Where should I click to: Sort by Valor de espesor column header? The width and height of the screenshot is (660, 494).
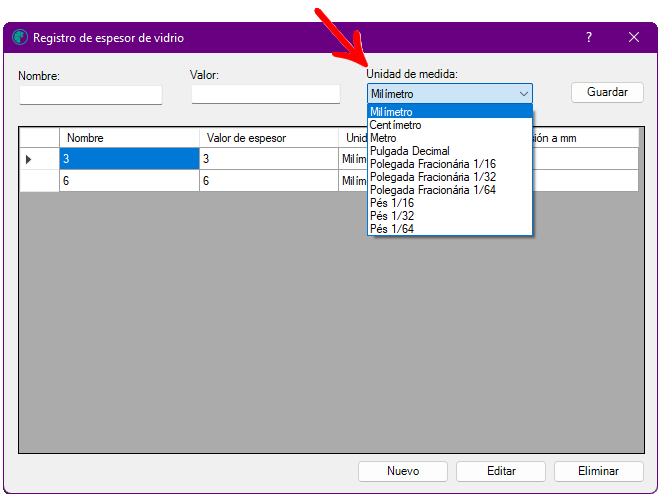coord(269,138)
